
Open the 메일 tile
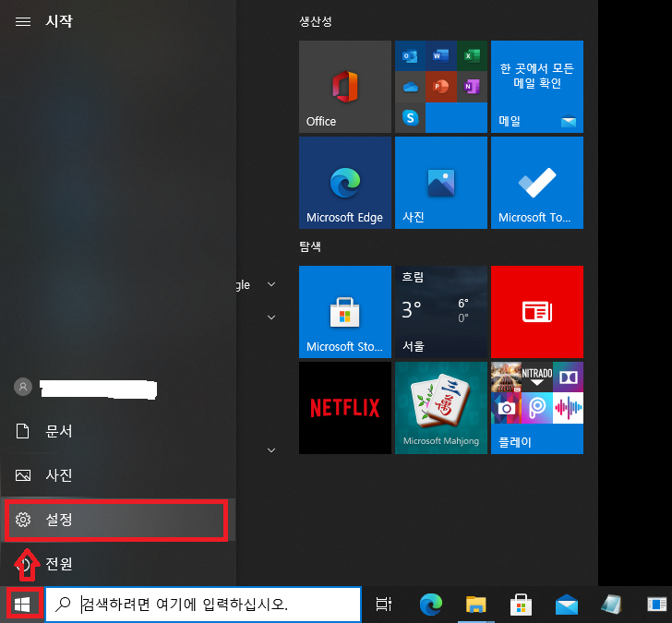pyautogui.click(x=537, y=87)
